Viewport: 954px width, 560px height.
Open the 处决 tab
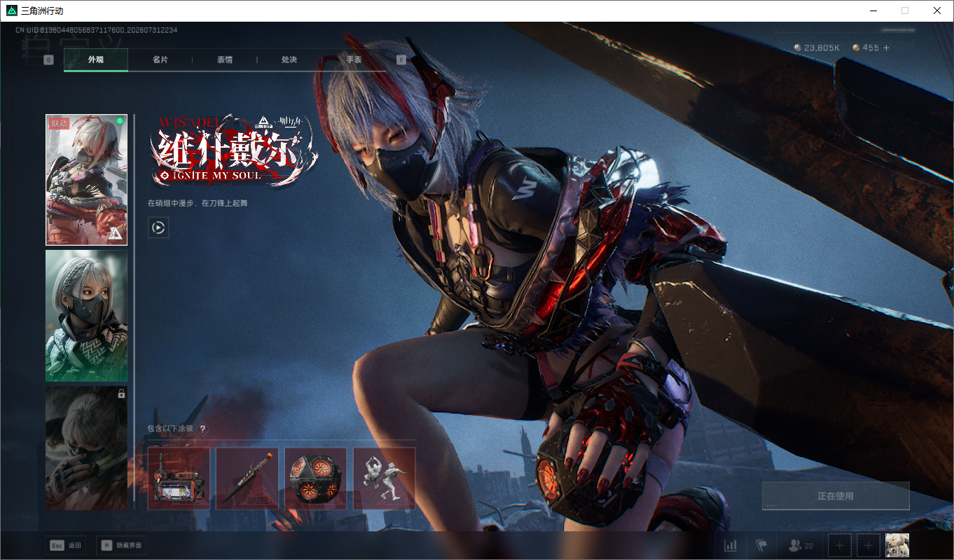289,60
